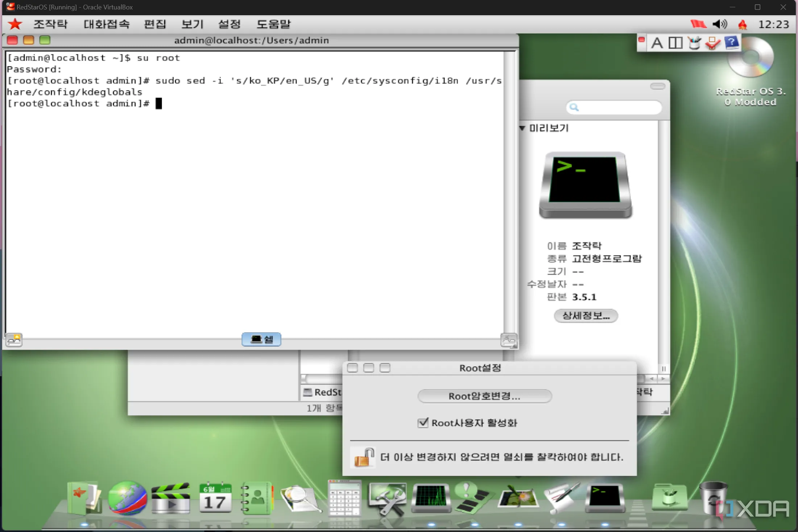Open the calendar icon in the dock

pyautogui.click(x=215, y=499)
